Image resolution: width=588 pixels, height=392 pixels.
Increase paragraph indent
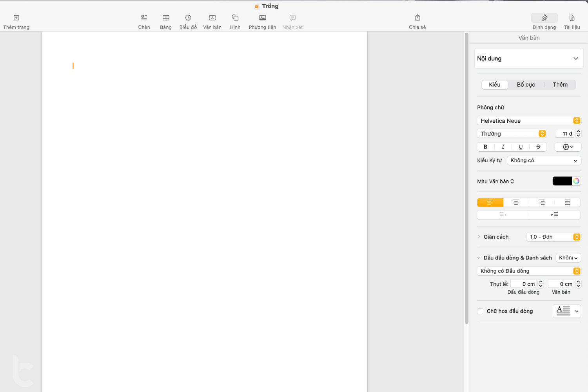pyautogui.click(x=555, y=215)
